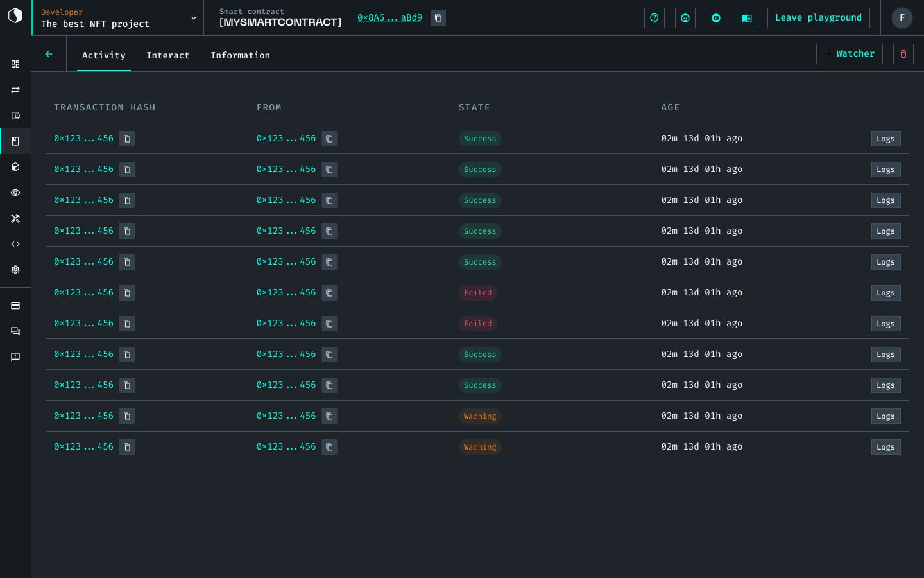Click the app logo in top-left corner
This screenshot has height=578, width=924.
tap(15, 15)
